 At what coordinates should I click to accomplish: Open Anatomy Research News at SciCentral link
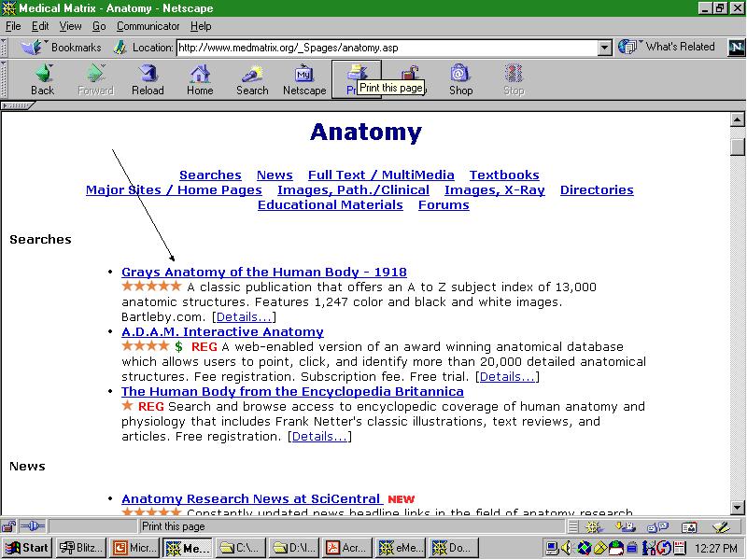tap(252, 498)
